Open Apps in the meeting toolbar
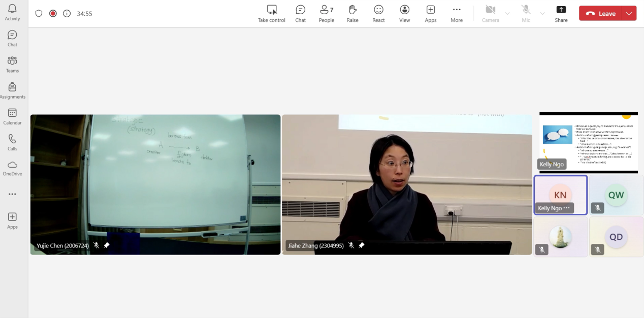 431,14
